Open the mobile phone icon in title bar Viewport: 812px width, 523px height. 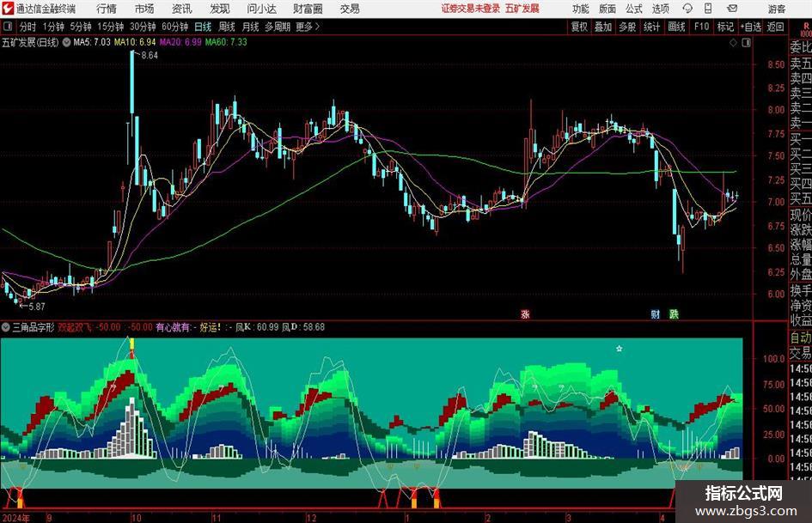click(x=708, y=9)
